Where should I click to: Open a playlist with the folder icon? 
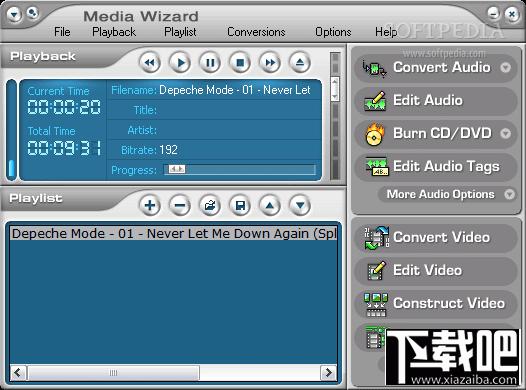(x=210, y=205)
